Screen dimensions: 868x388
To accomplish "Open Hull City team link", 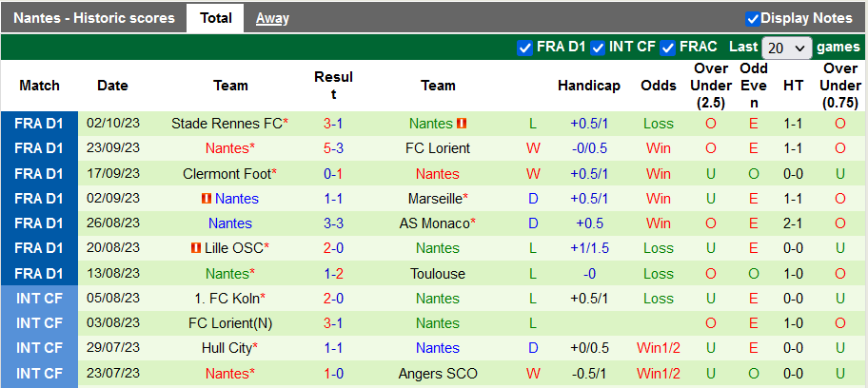I will 227,348.
